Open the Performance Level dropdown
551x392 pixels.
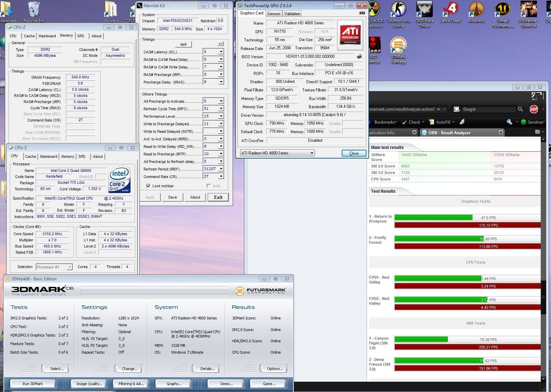click(x=221, y=116)
